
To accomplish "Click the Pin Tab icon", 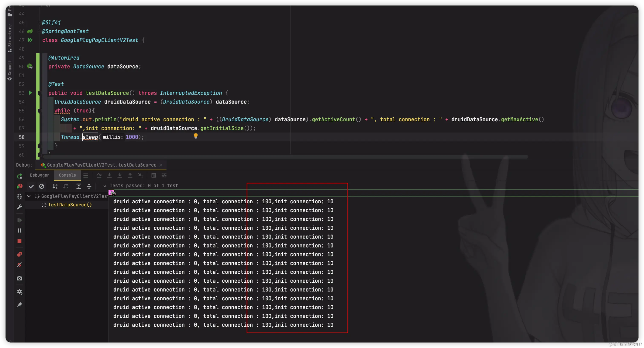I will pos(20,305).
